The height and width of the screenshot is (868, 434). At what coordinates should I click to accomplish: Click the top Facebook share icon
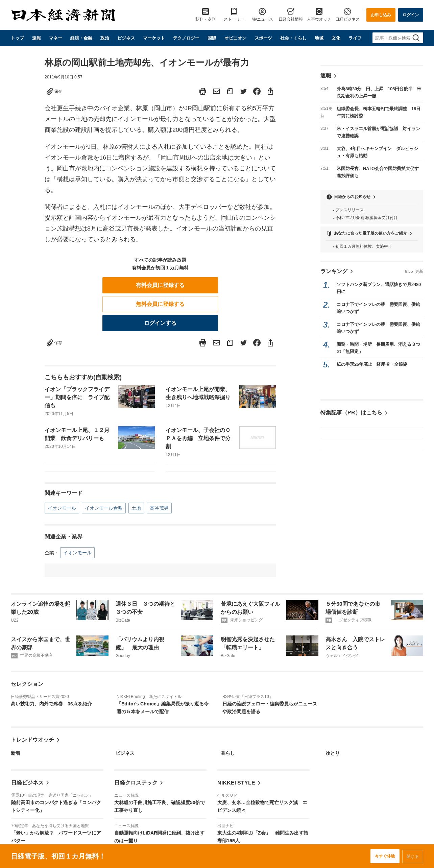coord(257,91)
